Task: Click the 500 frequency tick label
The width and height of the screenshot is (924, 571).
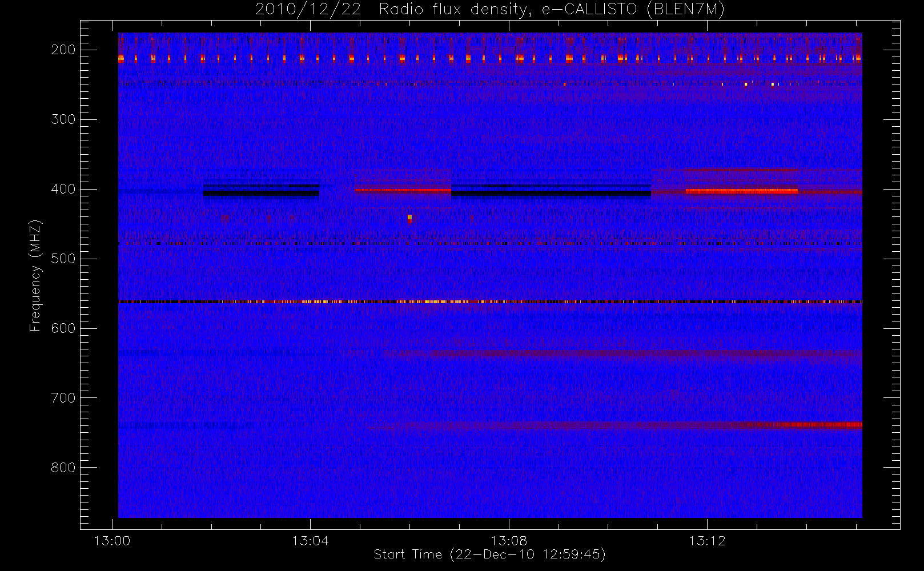Action: [63, 259]
